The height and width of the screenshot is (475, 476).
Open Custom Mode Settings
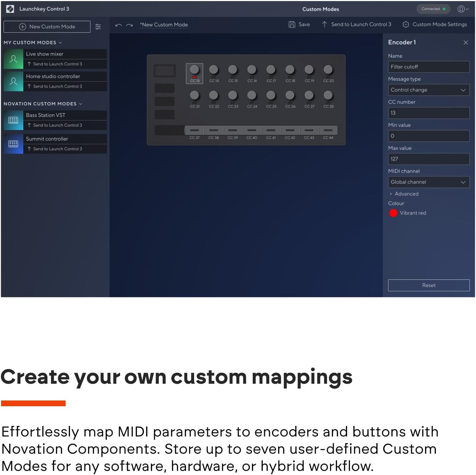pyautogui.click(x=435, y=24)
